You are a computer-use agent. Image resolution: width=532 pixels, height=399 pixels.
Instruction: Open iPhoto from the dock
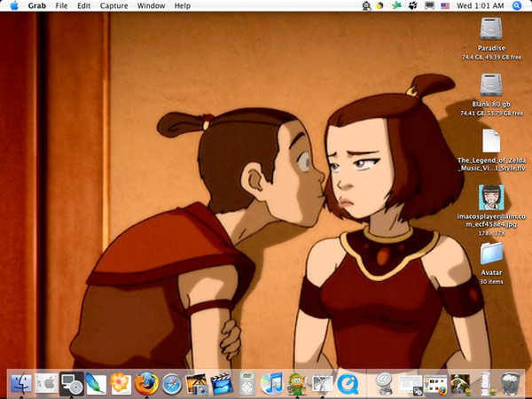click(x=197, y=383)
